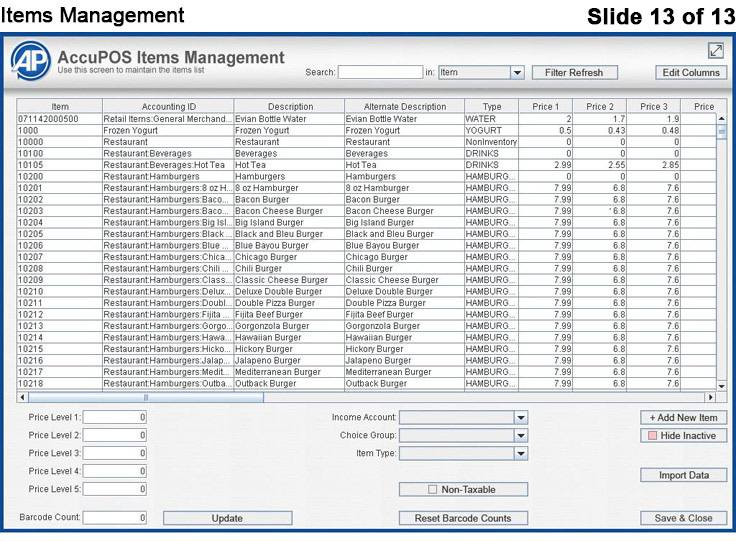Click the Import Data button
Screen dimensions: 736x541
click(x=683, y=475)
